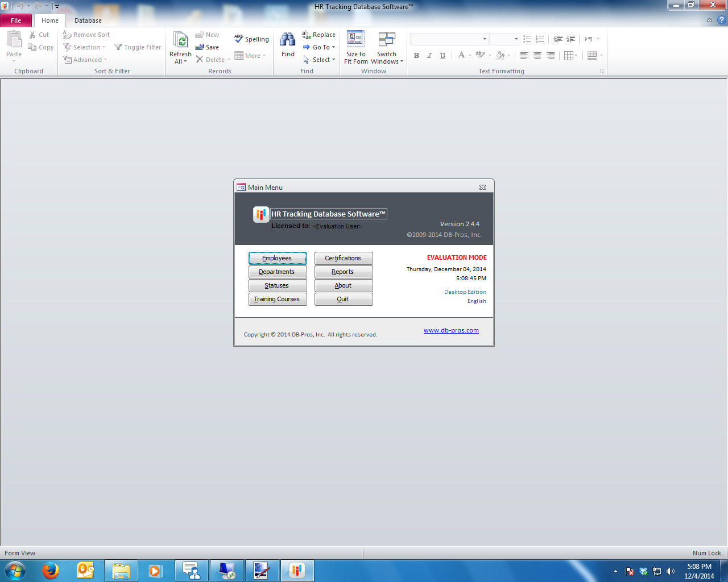Click the Save record icon
728x582 pixels.
pos(200,47)
